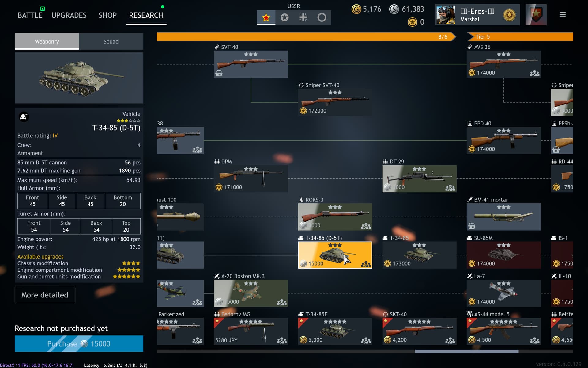Select the USA white star faction icon
This screenshot has width=588, height=368.
click(285, 17)
